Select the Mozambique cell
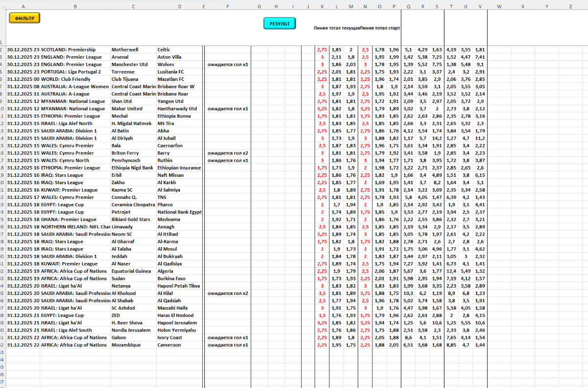The height and width of the screenshot is (388, 588). [126, 345]
